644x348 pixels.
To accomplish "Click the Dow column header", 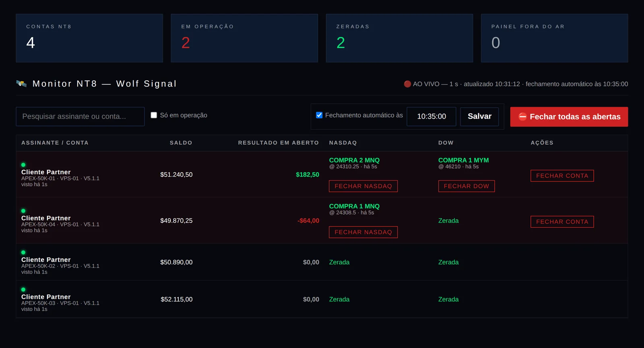I will pos(446,143).
